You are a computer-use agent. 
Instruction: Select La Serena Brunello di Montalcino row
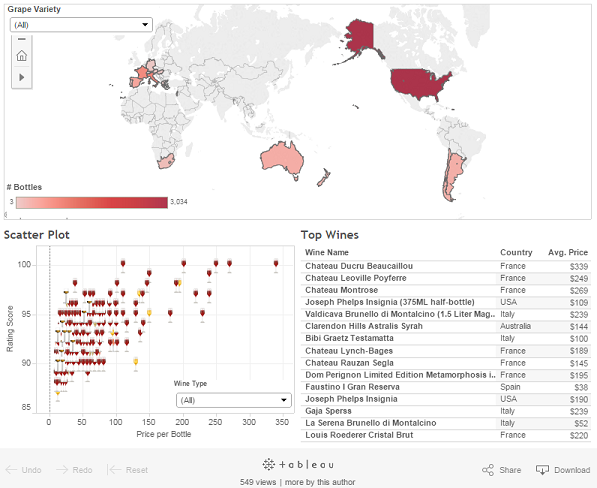tap(446, 423)
